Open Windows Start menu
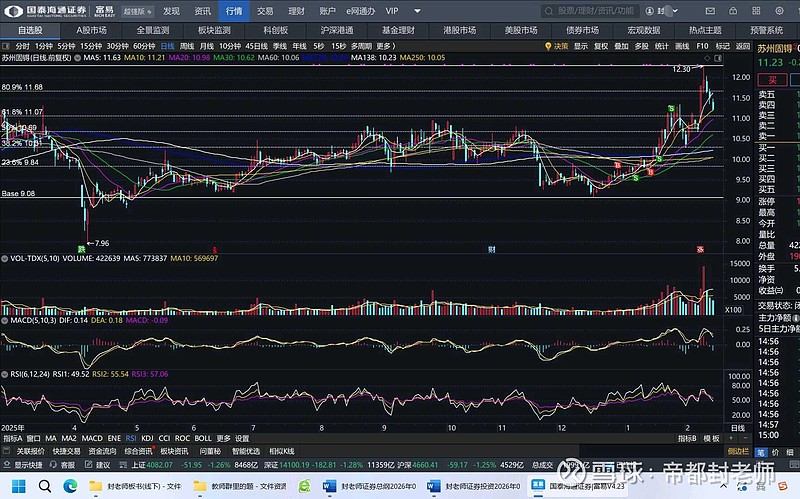 tap(19, 486)
